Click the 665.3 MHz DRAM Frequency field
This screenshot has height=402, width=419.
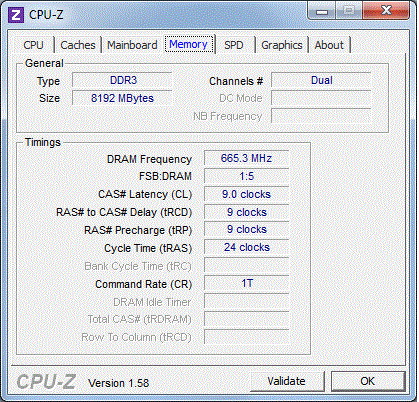tap(247, 158)
